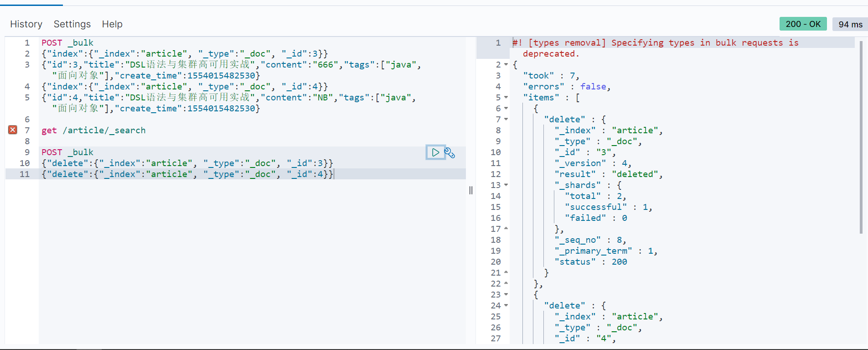Click the "took" : 7 output line
Image resolution: width=868 pixels, height=350 pixels.
(x=551, y=76)
